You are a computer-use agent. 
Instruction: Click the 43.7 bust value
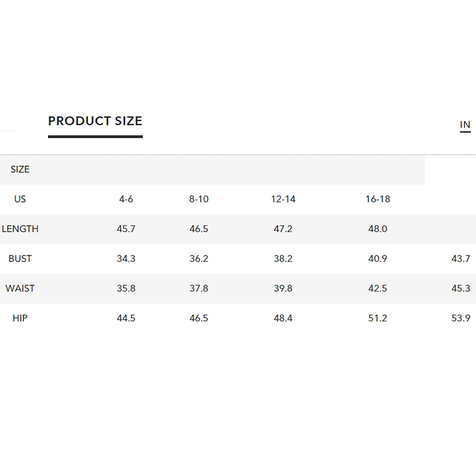pos(461,259)
